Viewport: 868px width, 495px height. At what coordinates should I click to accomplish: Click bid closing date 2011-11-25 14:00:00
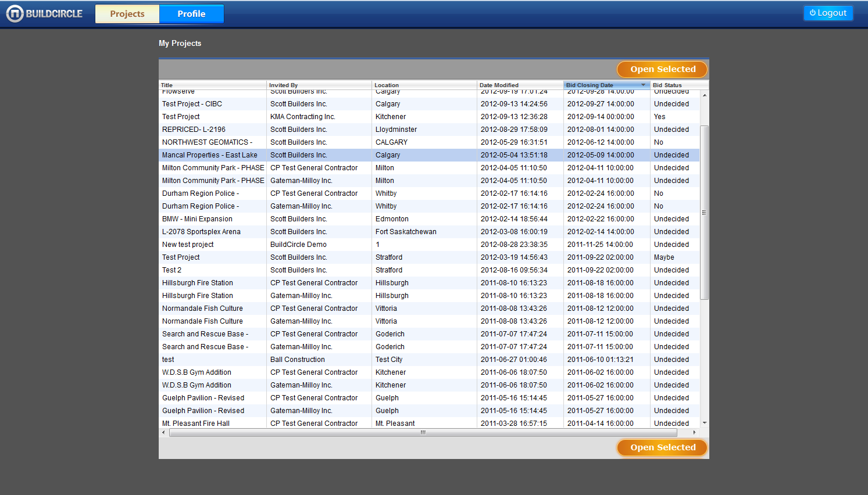point(607,245)
